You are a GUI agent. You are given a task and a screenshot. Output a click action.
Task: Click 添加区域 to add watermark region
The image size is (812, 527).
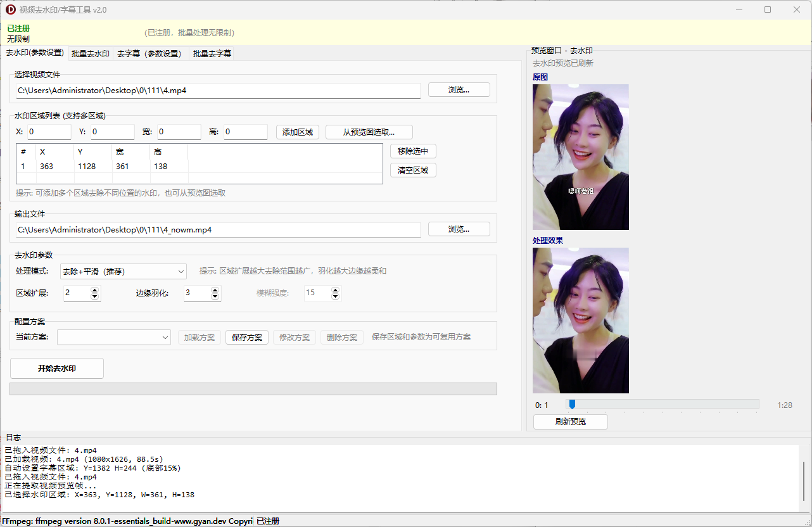(298, 132)
